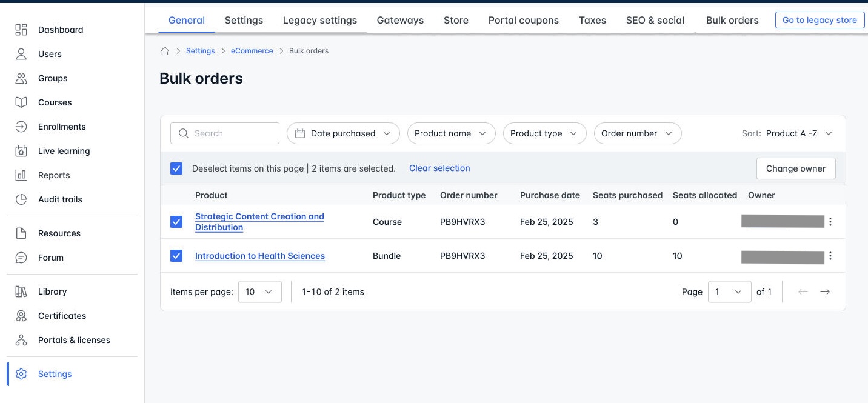868x403 pixels.
Task: Click the Purchase date column header
Action: 550,195
